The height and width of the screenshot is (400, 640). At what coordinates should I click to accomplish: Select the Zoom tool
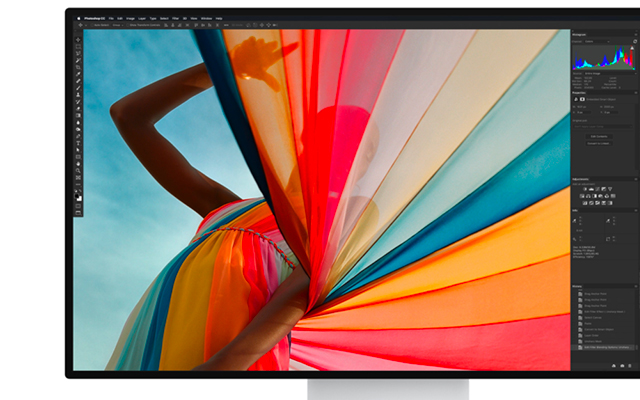78,171
